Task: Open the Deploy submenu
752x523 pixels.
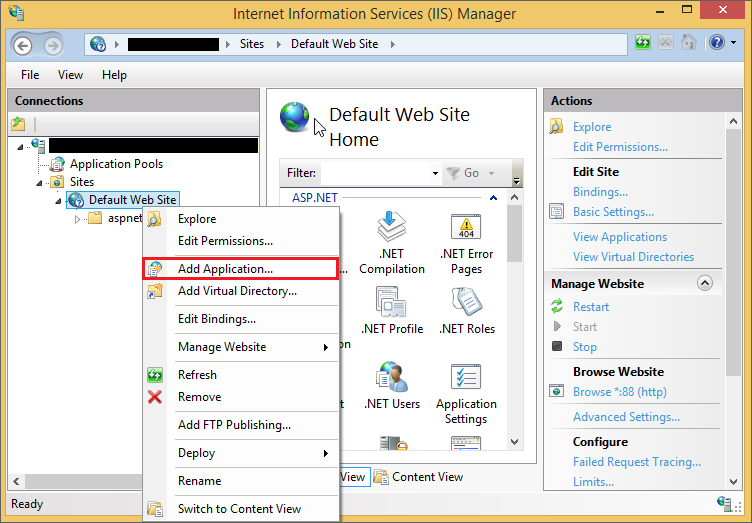Action: pyautogui.click(x=241, y=453)
